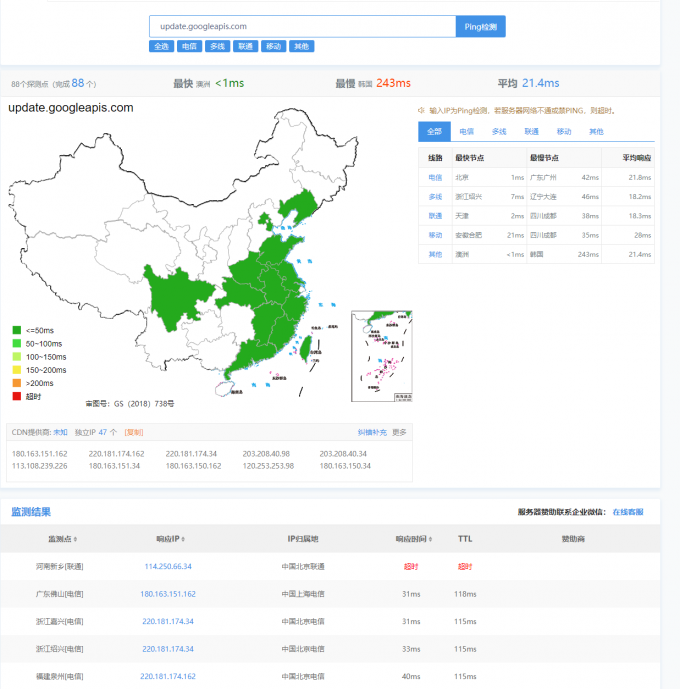680x689 pixels.
Task: Select 203.208.40.98 in the independent IP list
Action: [x=266, y=453]
